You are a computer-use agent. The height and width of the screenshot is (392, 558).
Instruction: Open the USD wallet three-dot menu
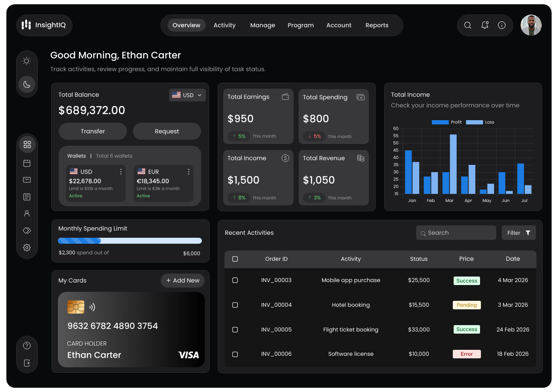(x=121, y=172)
